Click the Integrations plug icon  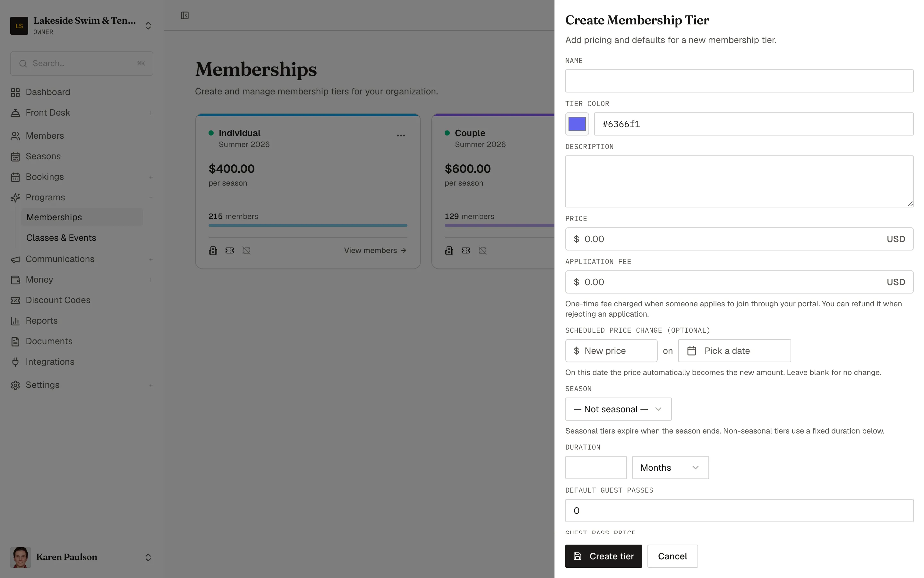pos(15,362)
